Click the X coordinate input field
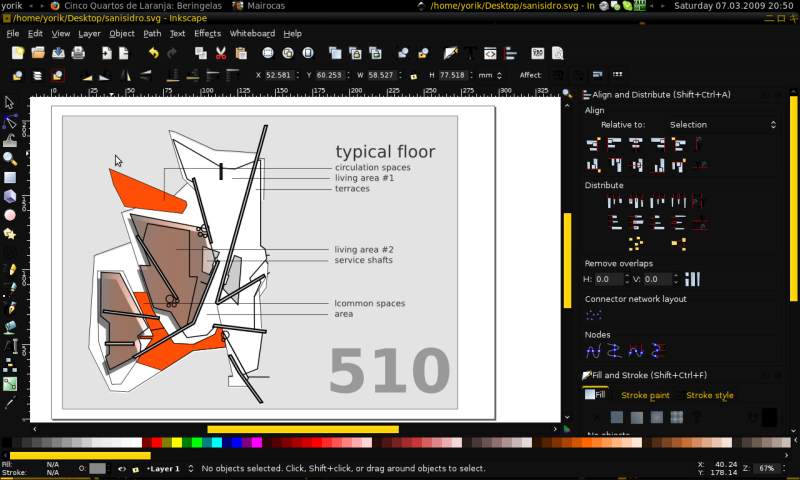800x480 pixels. point(279,75)
